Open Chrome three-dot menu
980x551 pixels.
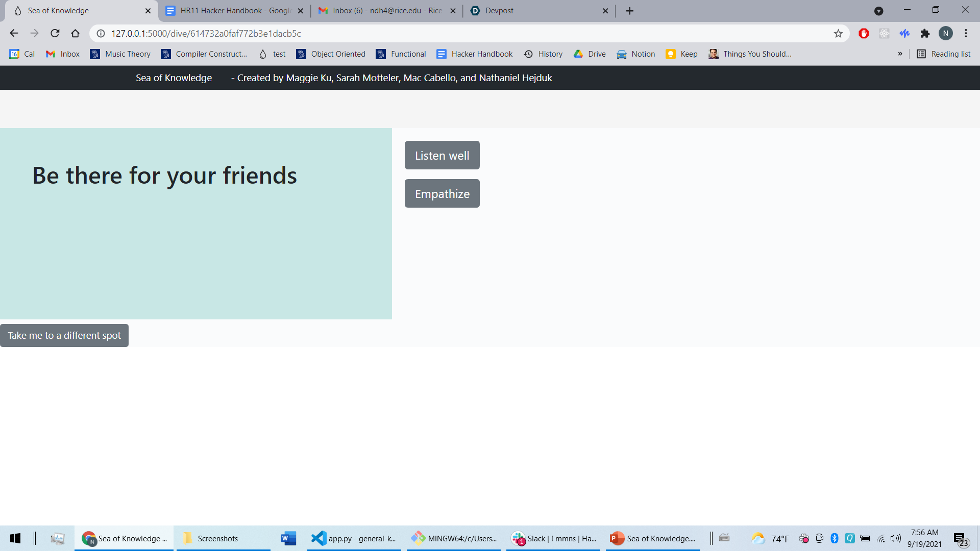pos(966,34)
